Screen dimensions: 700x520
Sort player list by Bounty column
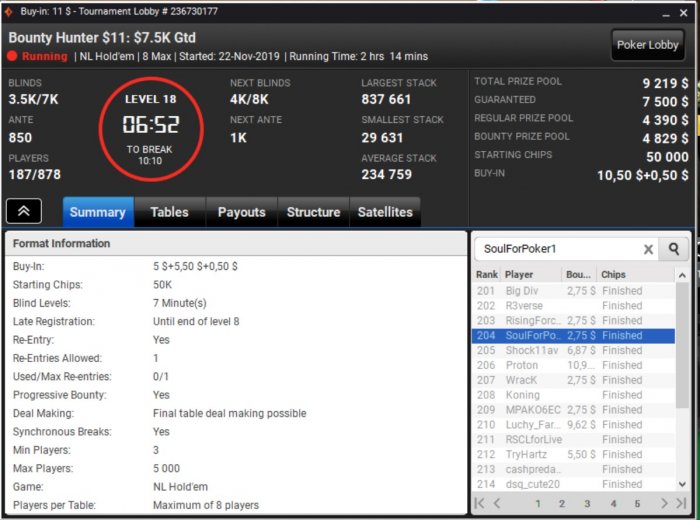(579, 275)
